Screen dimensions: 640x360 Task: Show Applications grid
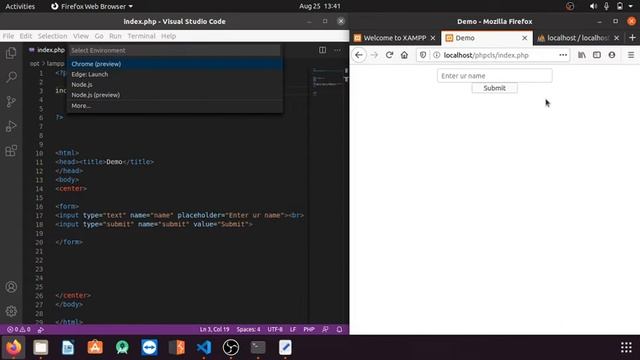[626, 347]
